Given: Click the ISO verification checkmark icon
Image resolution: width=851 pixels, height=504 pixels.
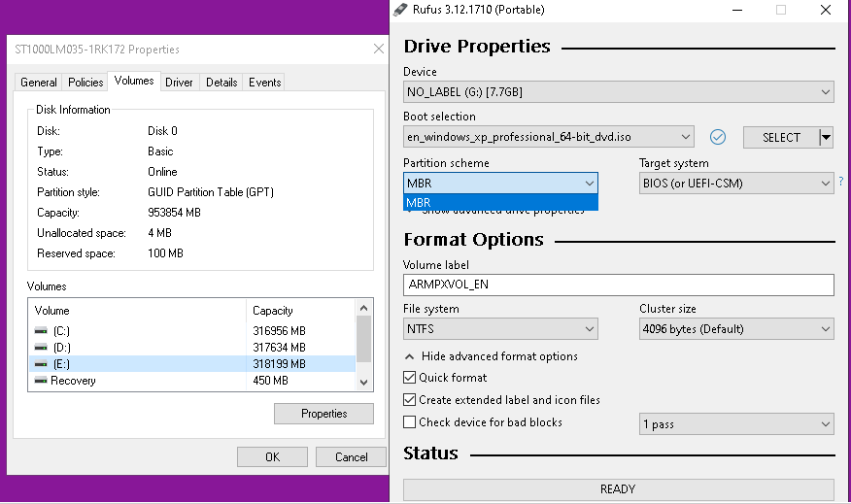Looking at the screenshot, I should [718, 137].
